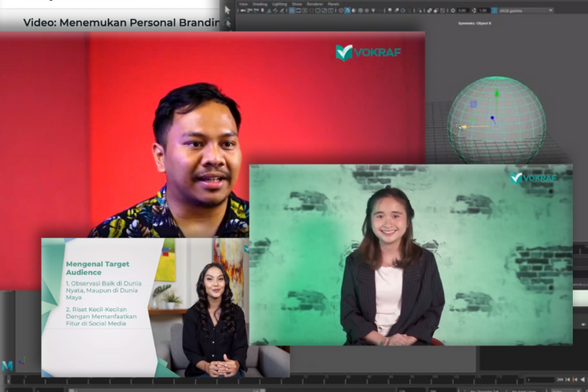Click the green Y-axis move arrow on the sphere
Image resolution: width=588 pixels, height=392 pixels.
(495, 93)
